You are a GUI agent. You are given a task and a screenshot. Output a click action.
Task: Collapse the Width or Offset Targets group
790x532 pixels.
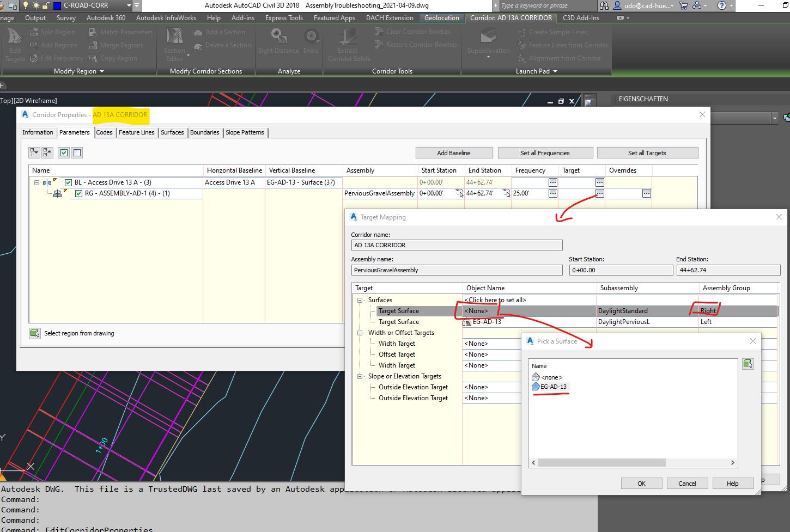(x=360, y=333)
